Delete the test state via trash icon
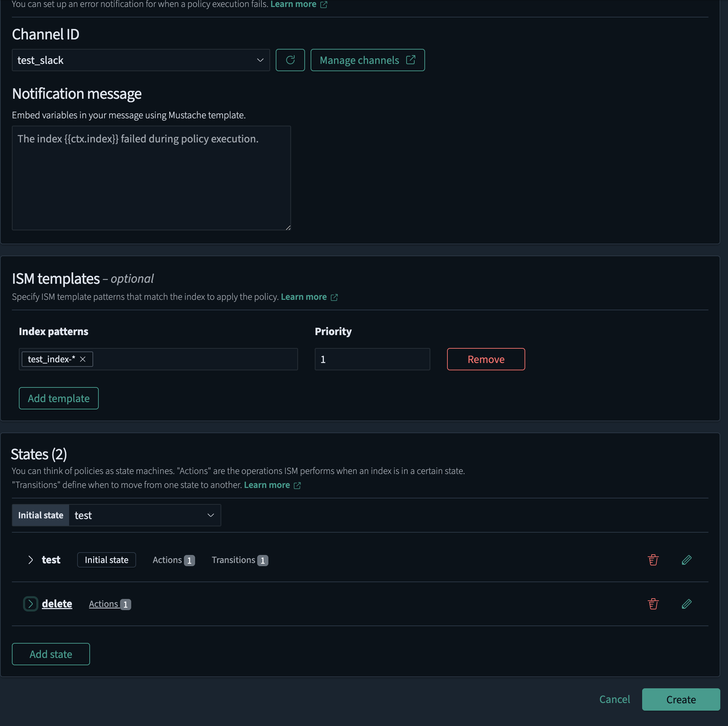Viewport: 728px width, 726px height. click(x=653, y=560)
